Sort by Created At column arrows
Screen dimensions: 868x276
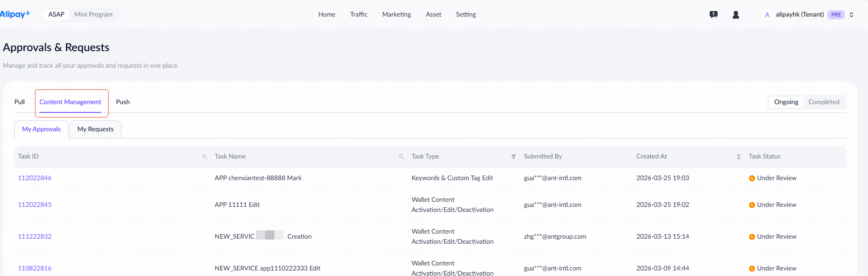[x=738, y=157]
